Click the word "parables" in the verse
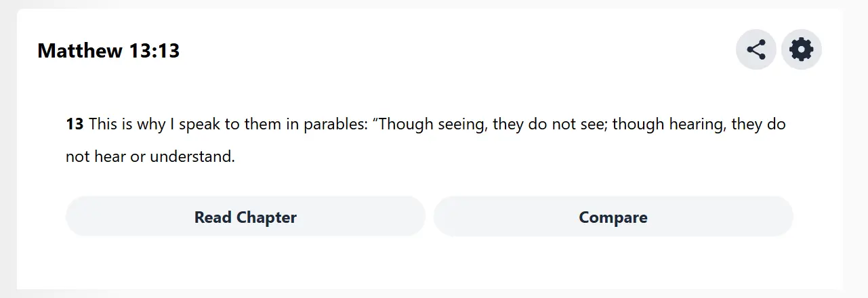The height and width of the screenshot is (298, 868). coord(333,125)
